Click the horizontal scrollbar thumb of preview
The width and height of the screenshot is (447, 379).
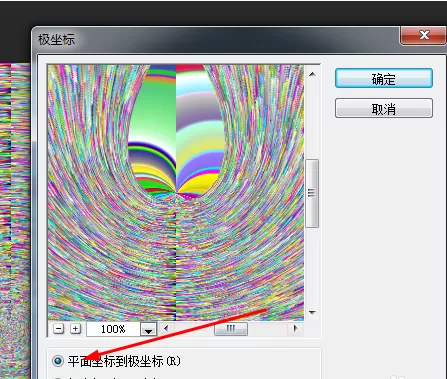point(231,329)
